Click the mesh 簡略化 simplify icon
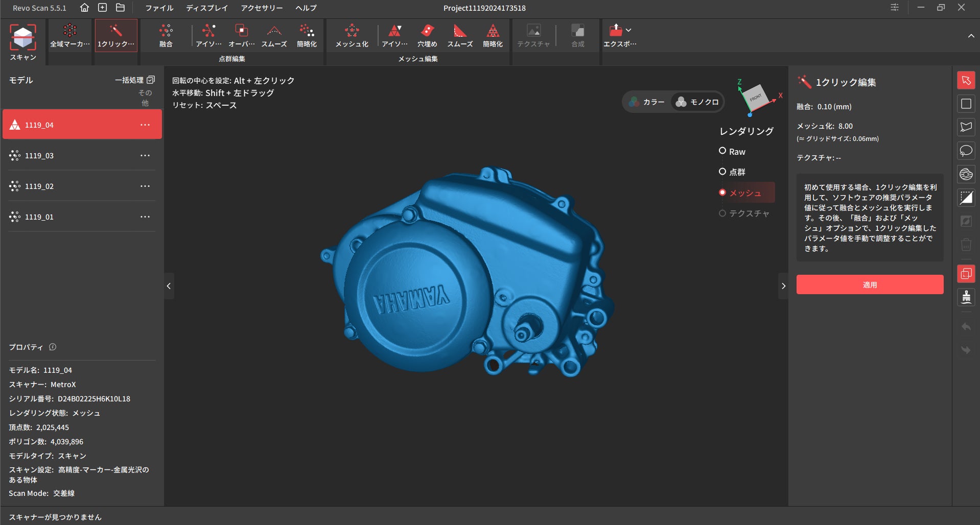Screen dimensions: 980x525 [493, 35]
